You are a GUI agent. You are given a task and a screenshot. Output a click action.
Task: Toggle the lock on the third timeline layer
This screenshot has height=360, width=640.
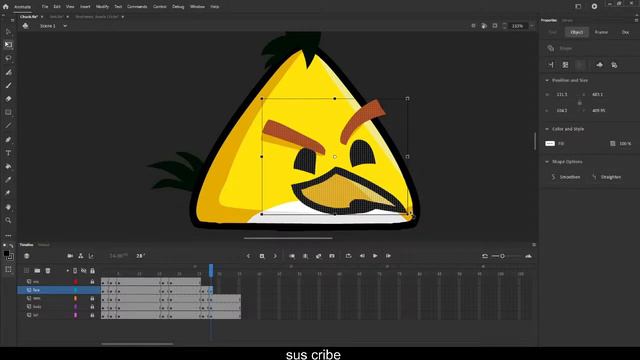[92, 298]
